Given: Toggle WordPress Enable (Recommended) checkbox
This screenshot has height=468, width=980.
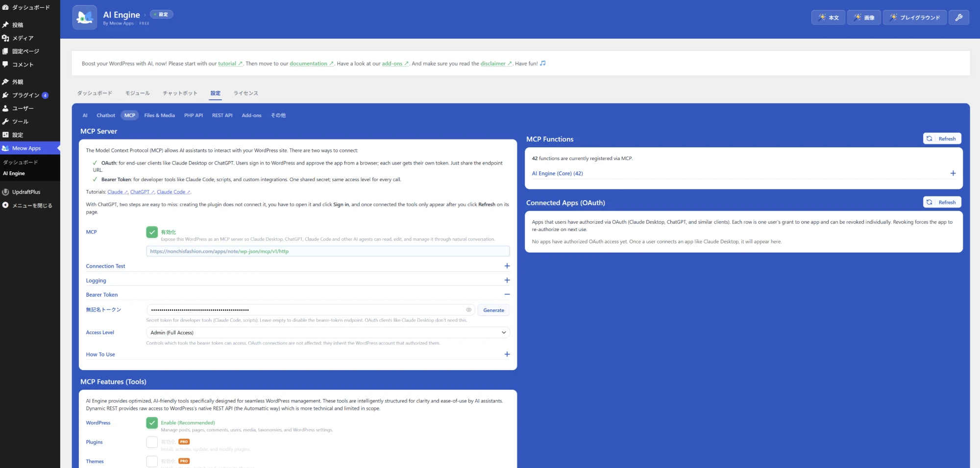Looking at the screenshot, I should click(x=152, y=422).
